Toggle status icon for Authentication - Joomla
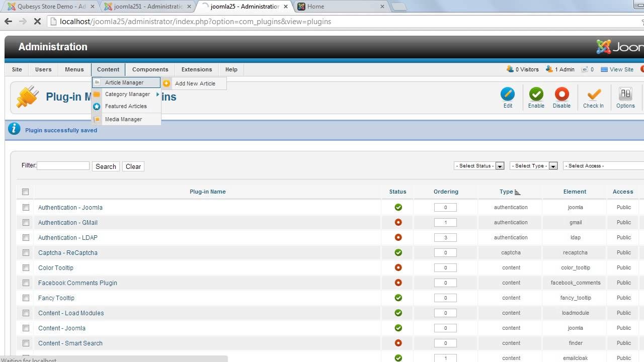 tap(398, 207)
